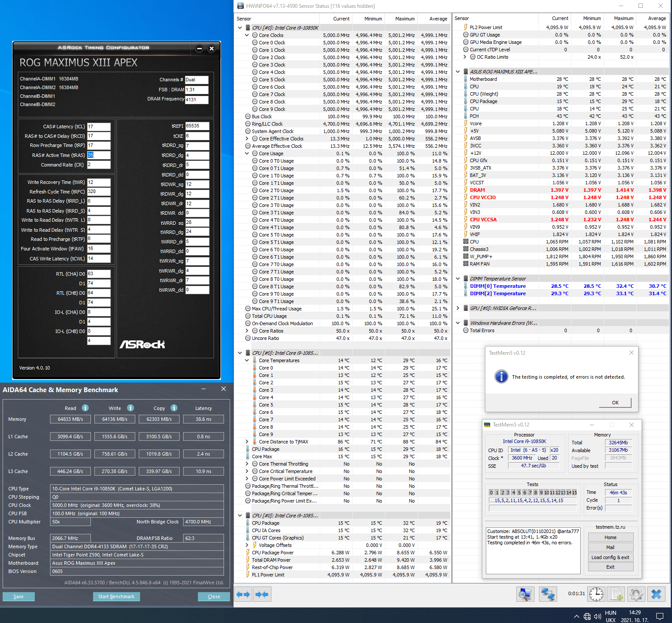The height and width of the screenshot is (623, 672).
Task: Click W_PUMP+ fan sensor icon
Action: coord(466,257)
